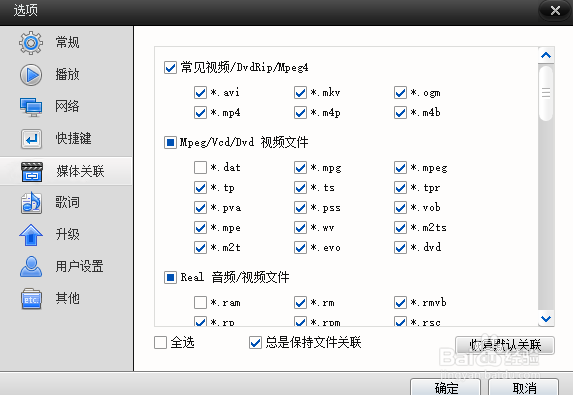Go to 播放 settings section

[x=67, y=75]
